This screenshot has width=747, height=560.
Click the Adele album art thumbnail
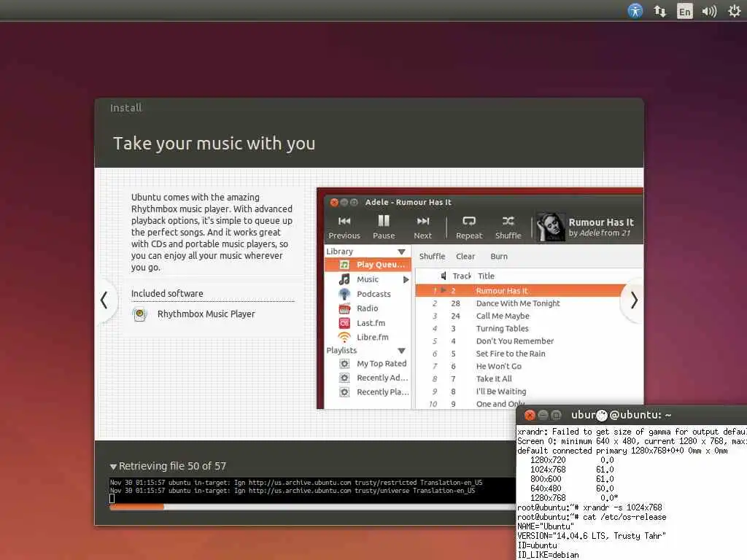point(551,227)
